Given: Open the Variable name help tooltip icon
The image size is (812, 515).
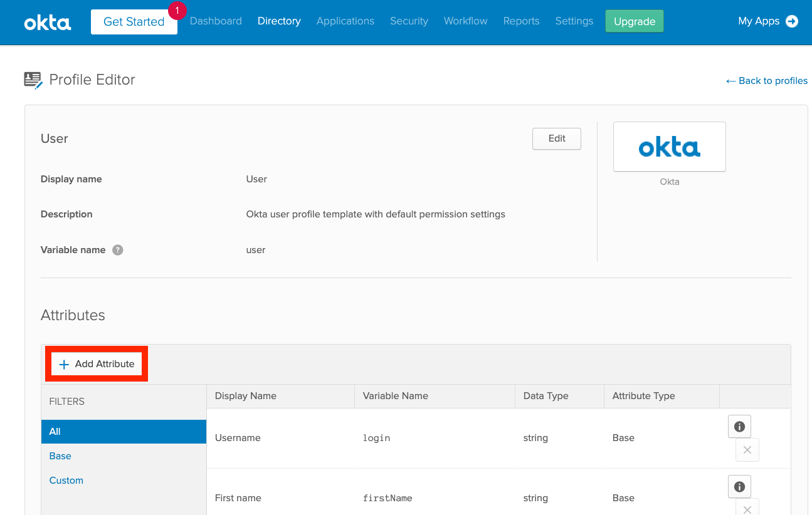Looking at the screenshot, I should tap(117, 250).
